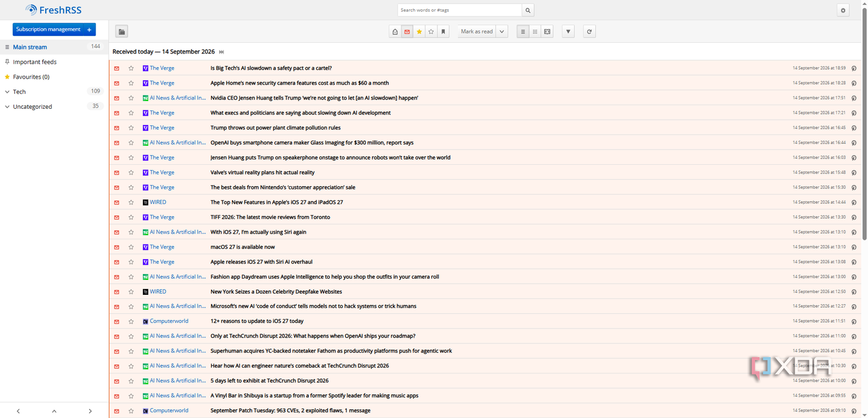
Task: Click the plus icon beside Subscription management
Action: pyautogui.click(x=89, y=29)
